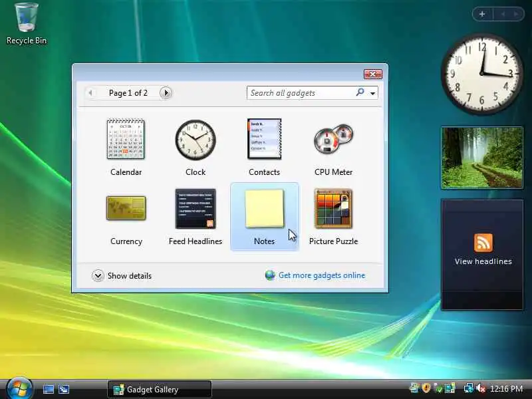Select the Notes gadget icon
532x399 pixels.
click(x=264, y=208)
